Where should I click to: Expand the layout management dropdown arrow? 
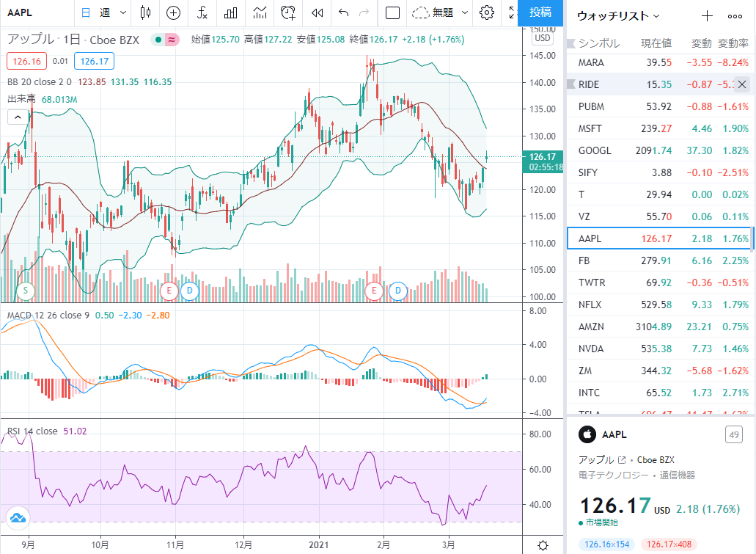(x=465, y=12)
